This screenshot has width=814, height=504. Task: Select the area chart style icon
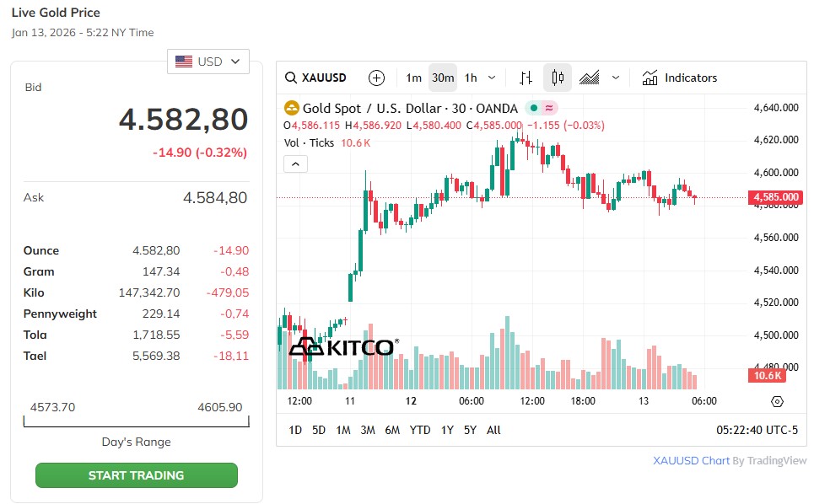click(590, 78)
